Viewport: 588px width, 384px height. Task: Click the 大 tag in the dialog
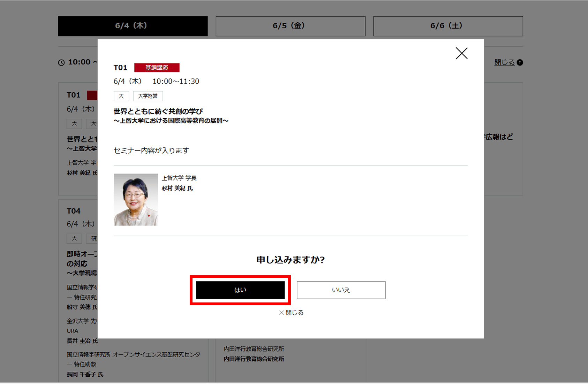121,96
